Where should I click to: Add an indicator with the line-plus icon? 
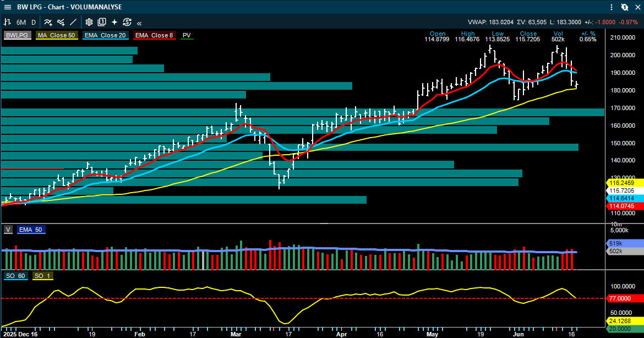(48, 22)
